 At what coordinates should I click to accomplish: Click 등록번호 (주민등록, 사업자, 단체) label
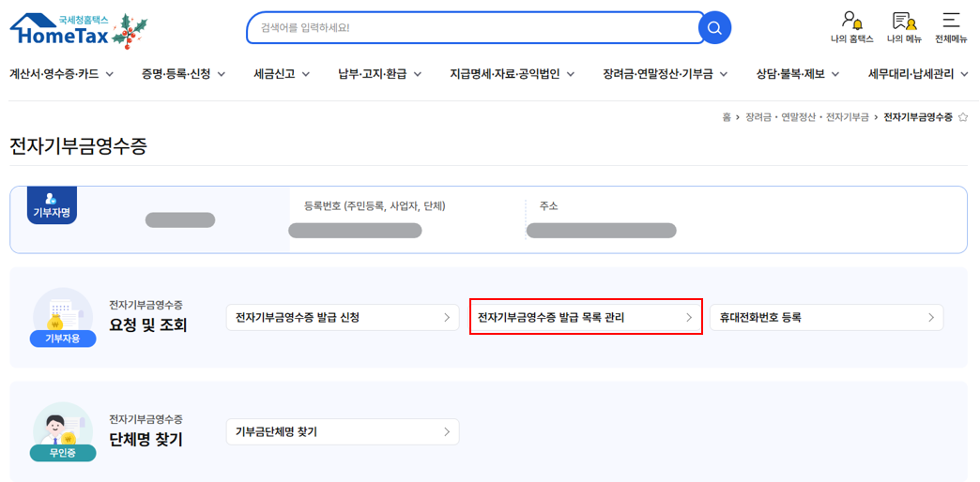coord(375,206)
